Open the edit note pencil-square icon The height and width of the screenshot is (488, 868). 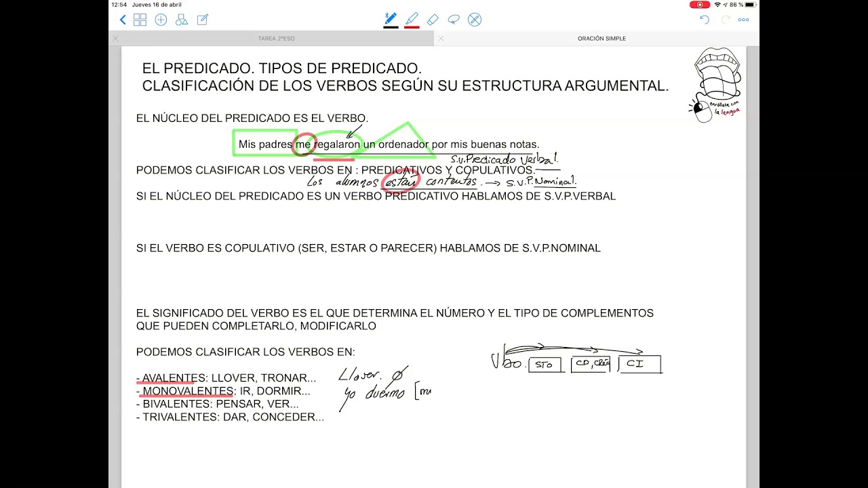(x=202, y=20)
